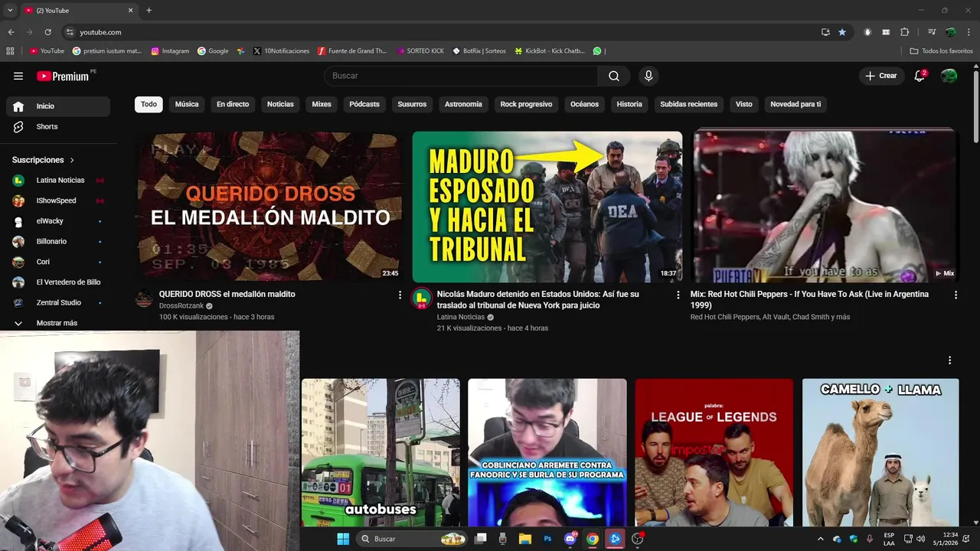Bookmark page with star icon
Image resolution: width=980 pixels, height=551 pixels.
pyautogui.click(x=842, y=32)
